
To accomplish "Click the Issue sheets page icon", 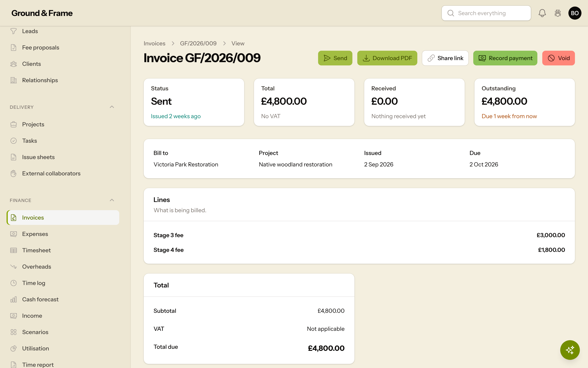I will click(14, 157).
